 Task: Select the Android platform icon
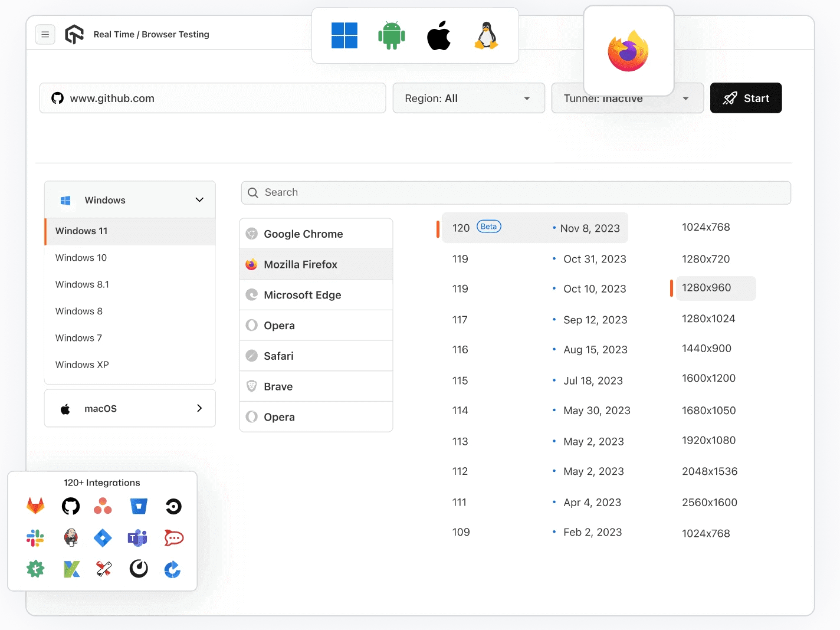391,35
